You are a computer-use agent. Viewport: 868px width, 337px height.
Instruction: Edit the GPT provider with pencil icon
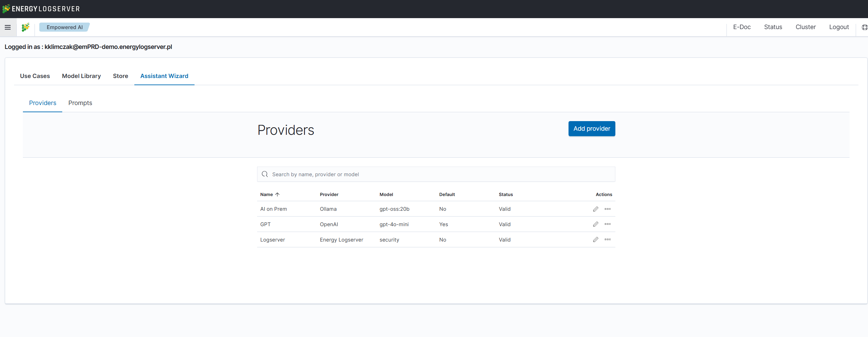click(x=596, y=224)
